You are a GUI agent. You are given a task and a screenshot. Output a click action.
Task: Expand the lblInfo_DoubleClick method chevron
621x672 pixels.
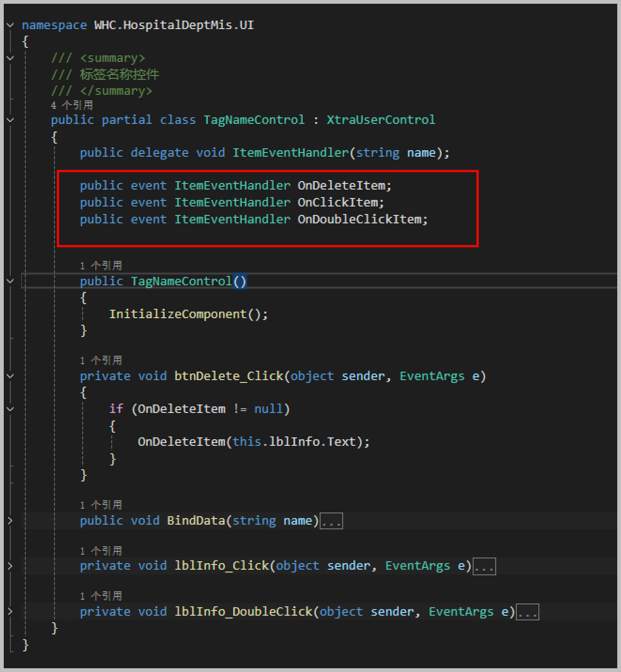coord(10,611)
